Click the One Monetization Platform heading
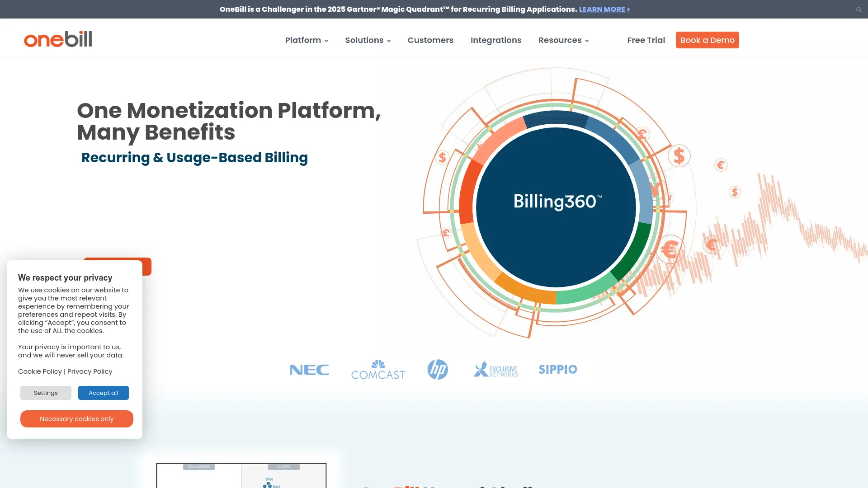This screenshot has height=488, width=868. [229, 121]
